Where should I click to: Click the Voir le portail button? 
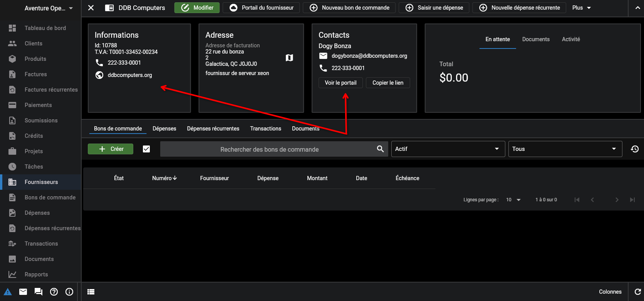[340, 83]
